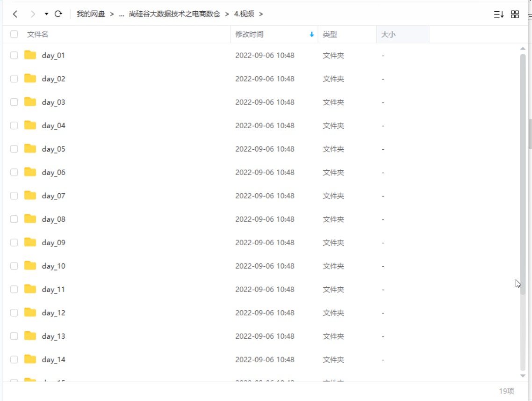This screenshot has height=401, width=532.
Task: Check the box for day_04
Action: (14, 125)
